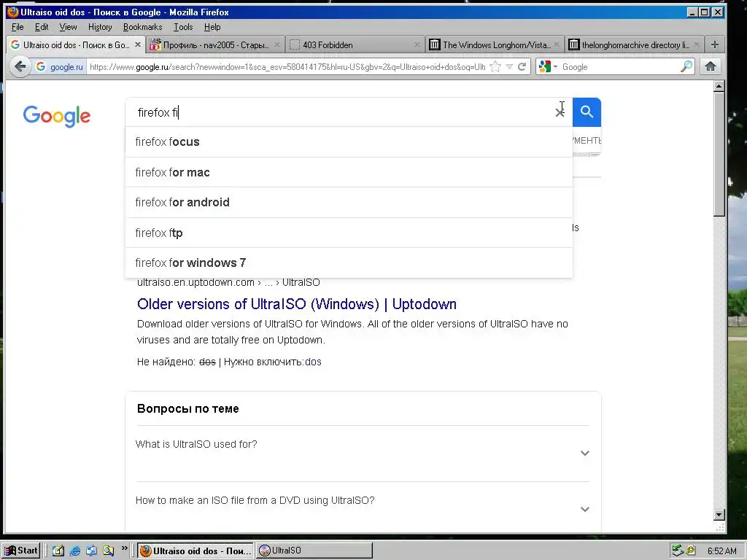Screen dimensions: 747x560
Task: Click the vertical scrollbar up arrow
Action: (719, 86)
